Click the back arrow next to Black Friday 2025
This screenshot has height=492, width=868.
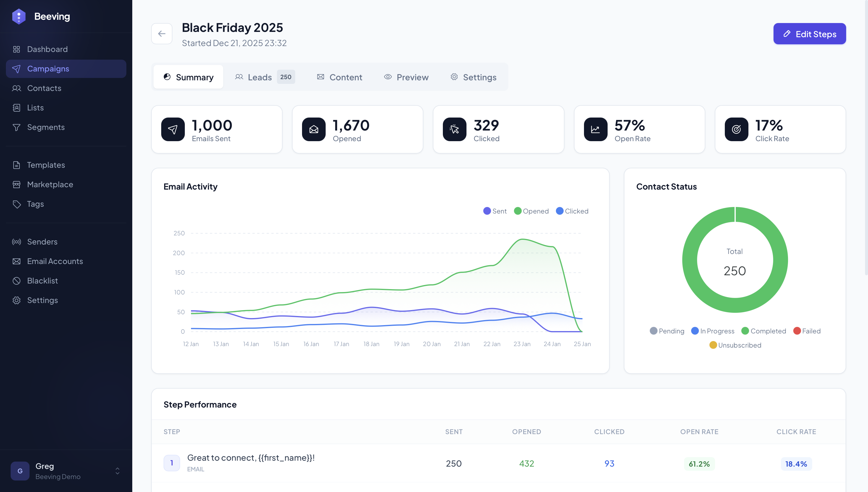pyautogui.click(x=162, y=33)
